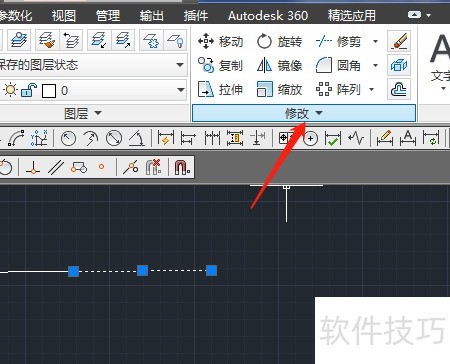Click the Dimension Text Edit icon
Image resolution: width=450 pixels, height=364 pixels.
408,138
